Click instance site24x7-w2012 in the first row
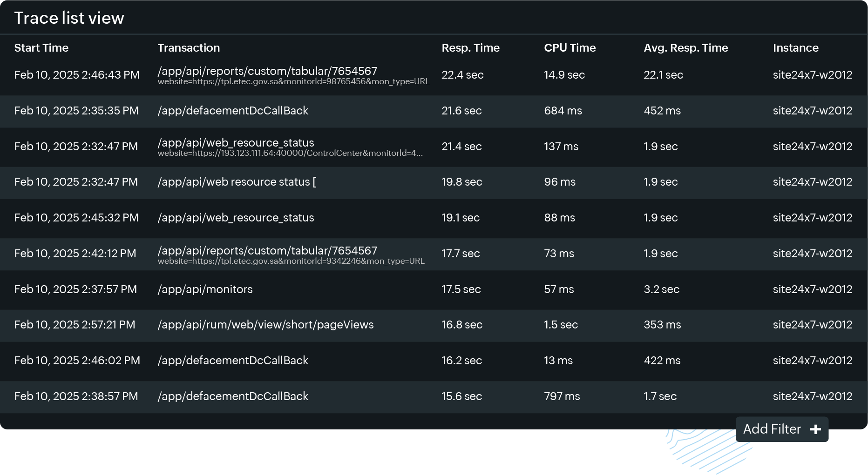 (x=813, y=74)
